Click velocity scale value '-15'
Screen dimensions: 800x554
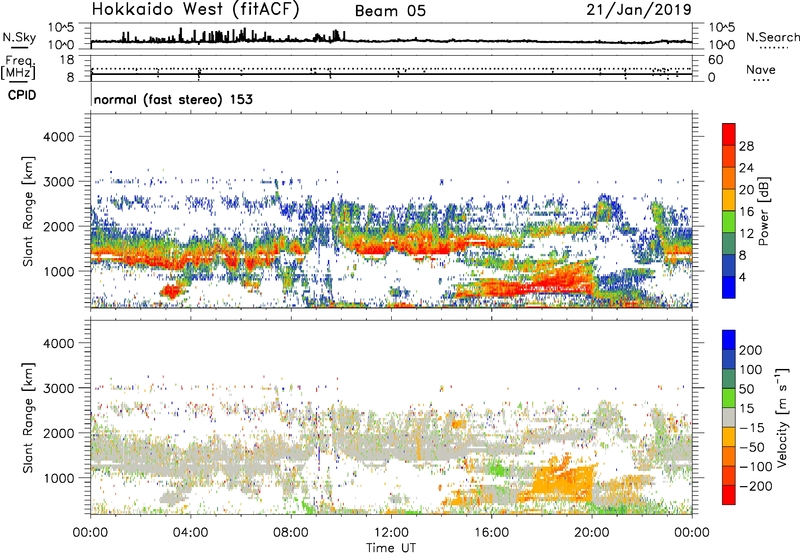[752, 427]
